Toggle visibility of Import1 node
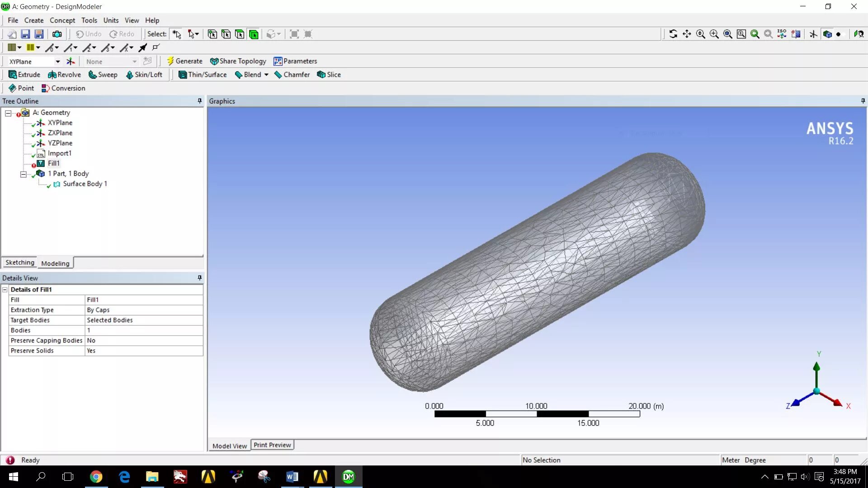Screen dimensions: 868x488 coord(34,153)
